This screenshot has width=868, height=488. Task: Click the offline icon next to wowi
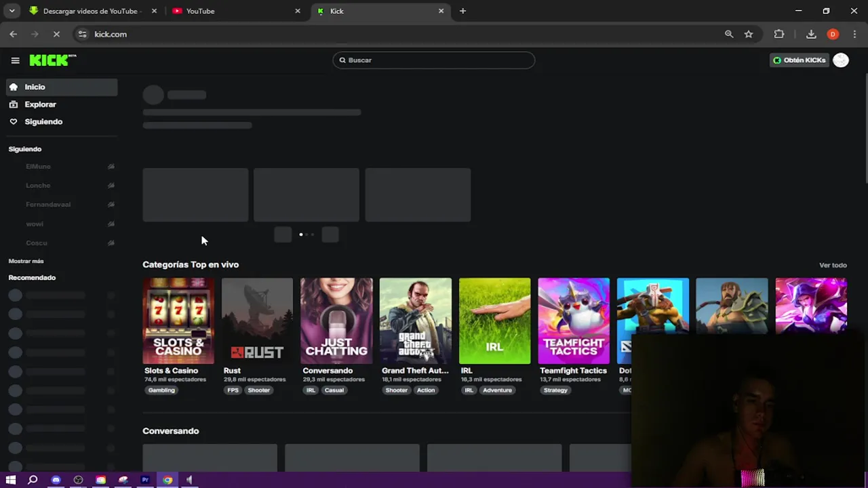(x=111, y=224)
